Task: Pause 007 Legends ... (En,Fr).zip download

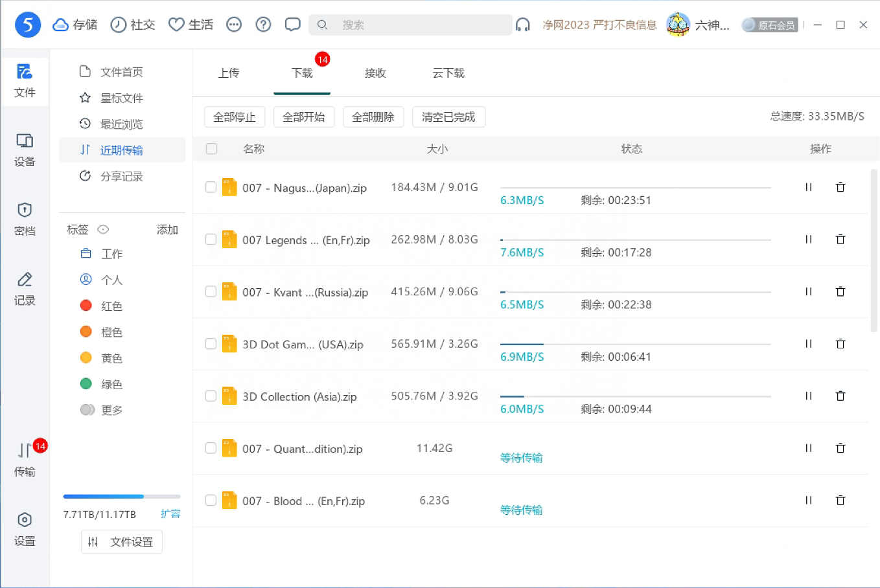Action: 809,240
